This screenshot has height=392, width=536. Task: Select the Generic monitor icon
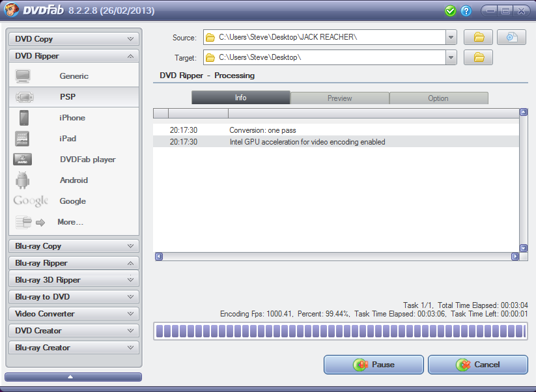click(x=23, y=76)
